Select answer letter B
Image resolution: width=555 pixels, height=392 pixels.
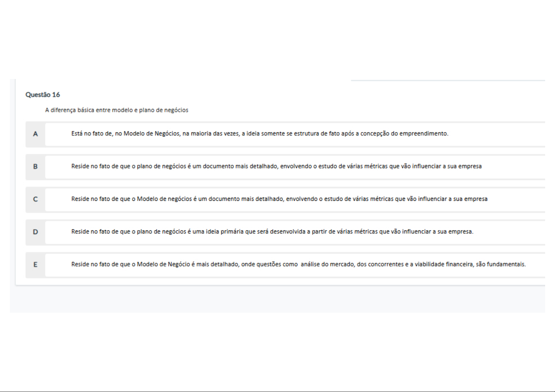click(x=35, y=167)
